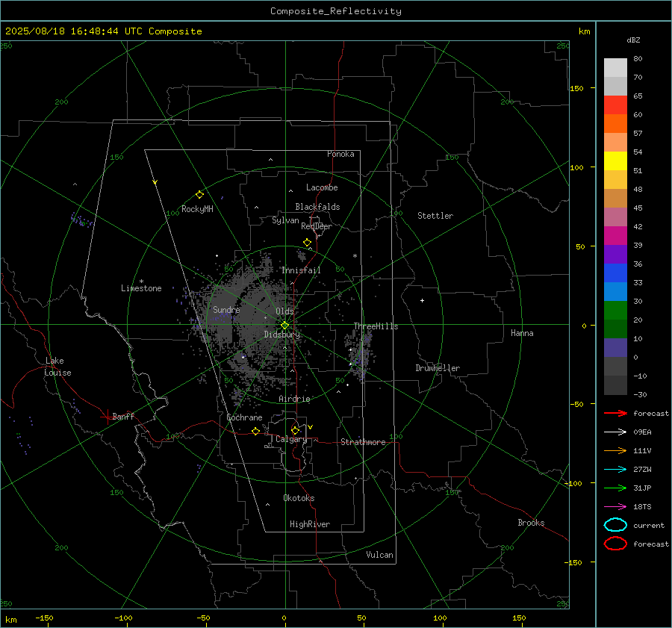
Task: Select the HighRiver label on the map
Action: point(310,524)
